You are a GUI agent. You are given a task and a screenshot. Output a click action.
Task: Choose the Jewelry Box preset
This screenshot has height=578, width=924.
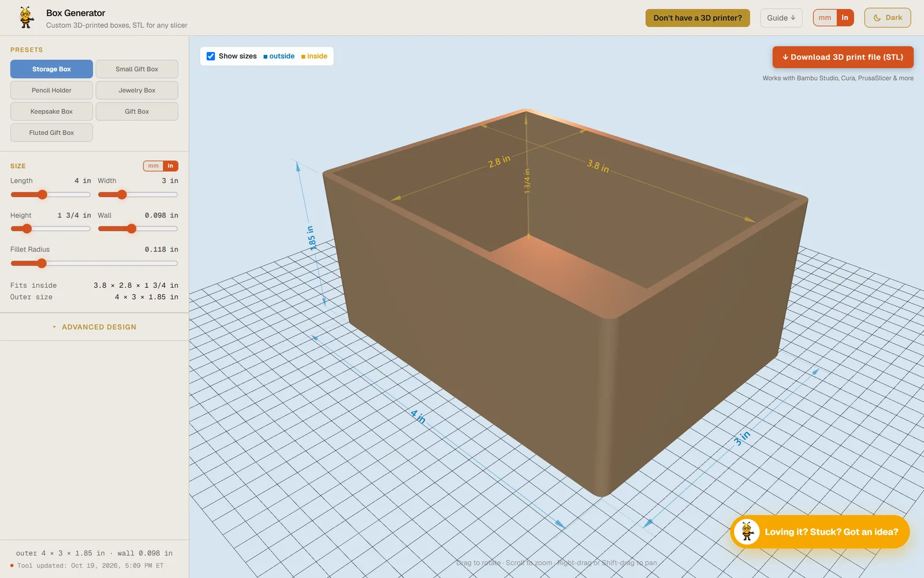click(137, 90)
